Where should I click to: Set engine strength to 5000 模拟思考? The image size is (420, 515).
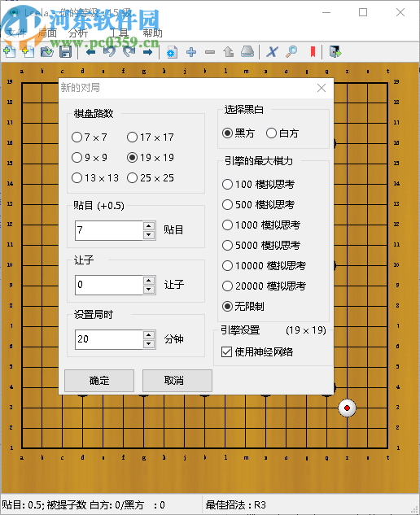[x=261, y=245]
